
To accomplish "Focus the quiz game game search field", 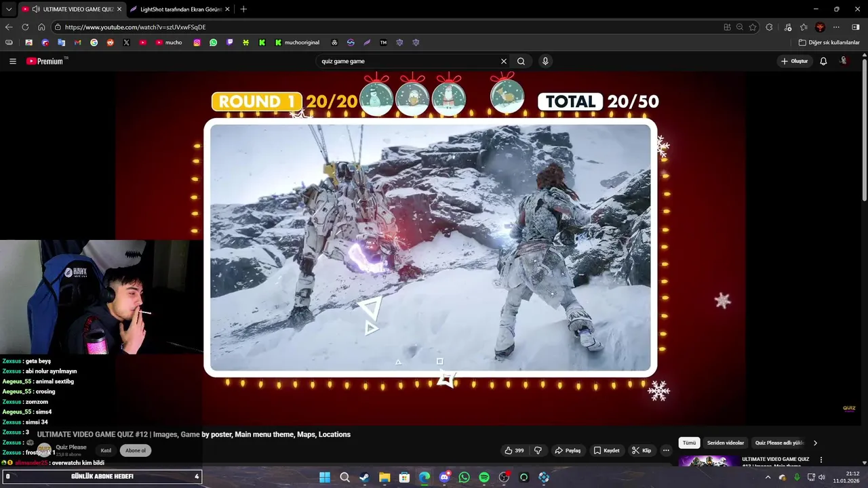I will (407, 61).
